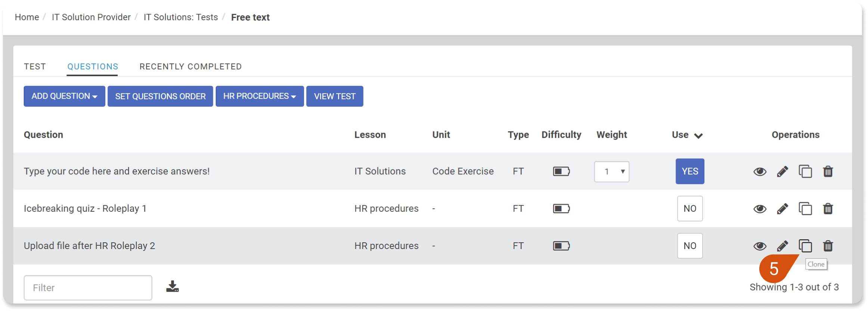Viewport: 868px width, 311px height.
Task: Click SET QUESTIONS ORDER button
Action: (160, 96)
